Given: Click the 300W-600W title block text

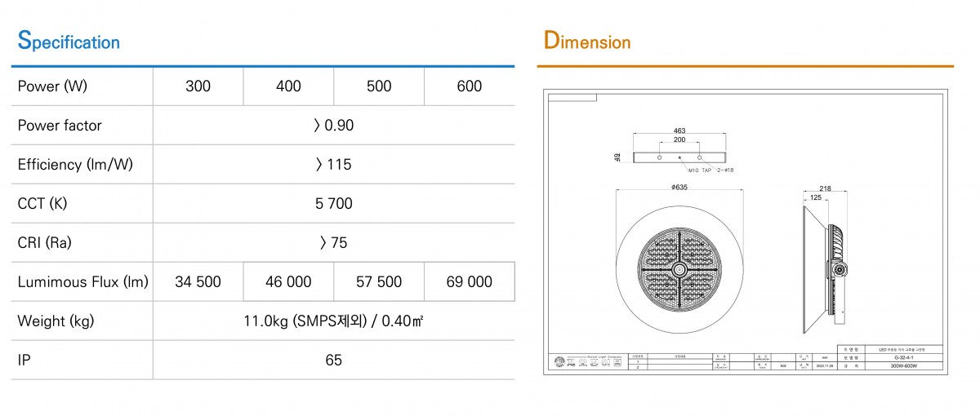Looking at the screenshot, I should (904, 366).
